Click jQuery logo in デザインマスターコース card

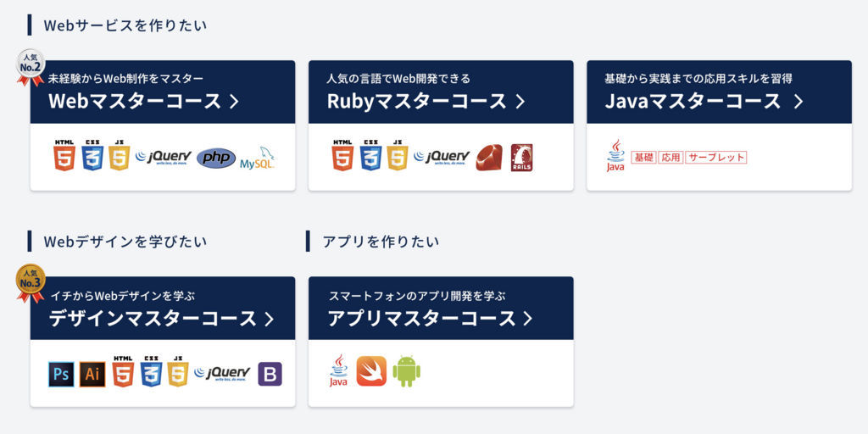pyautogui.click(x=223, y=374)
